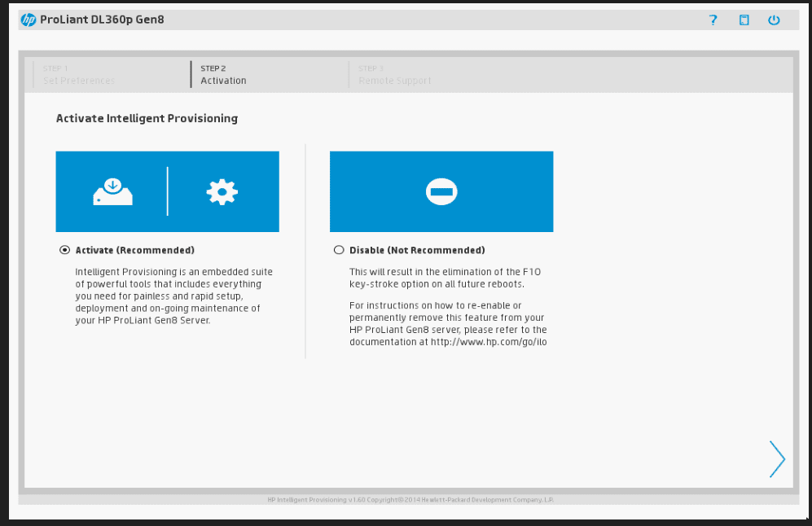The width and height of the screenshot is (812, 526).
Task: Open the help question mark icon
Action: coord(713,20)
